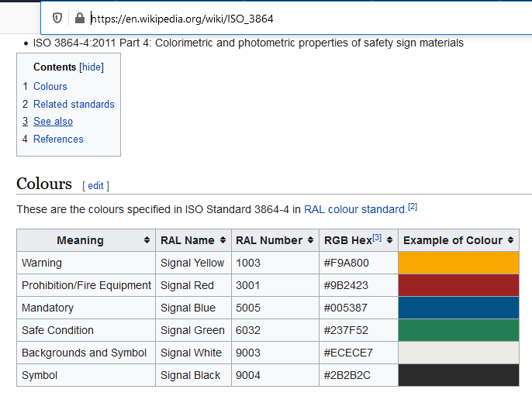Screen dimensions: 532x396
Task: Open footnote [3] in RGB Hex header
Action: pyautogui.click(x=377, y=237)
